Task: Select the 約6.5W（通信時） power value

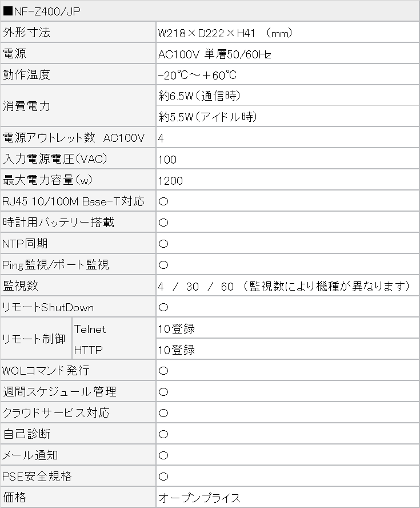Action: pos(199,96)
